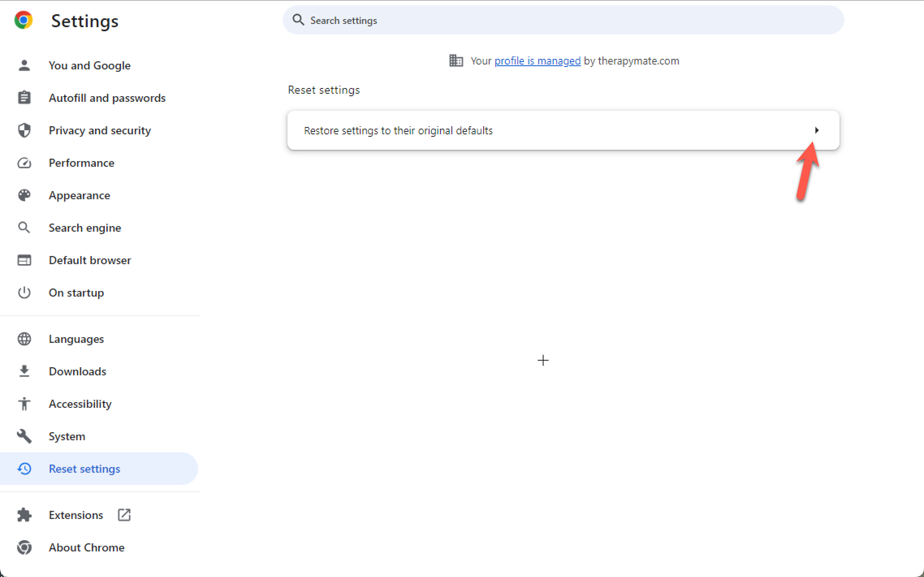924x577 pixels.
Task: Follow the 'profile is managed' link
Action: [538, 61]
